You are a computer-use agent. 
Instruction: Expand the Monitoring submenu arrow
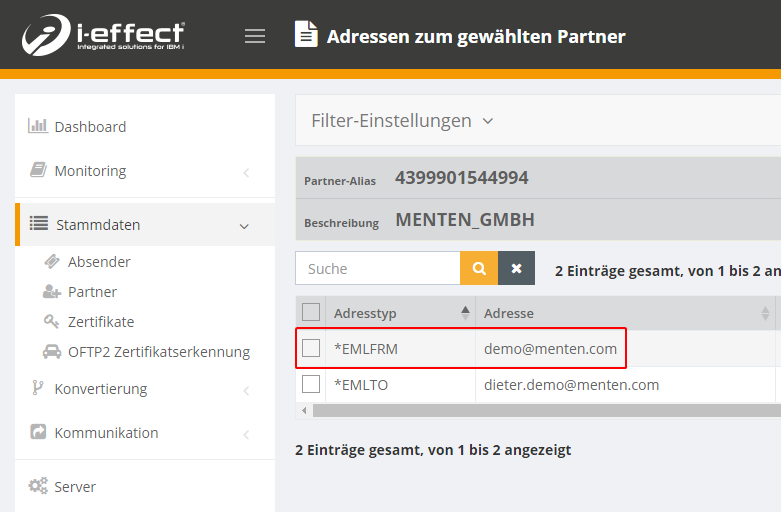pyautogui.click(x=246, y=172)
